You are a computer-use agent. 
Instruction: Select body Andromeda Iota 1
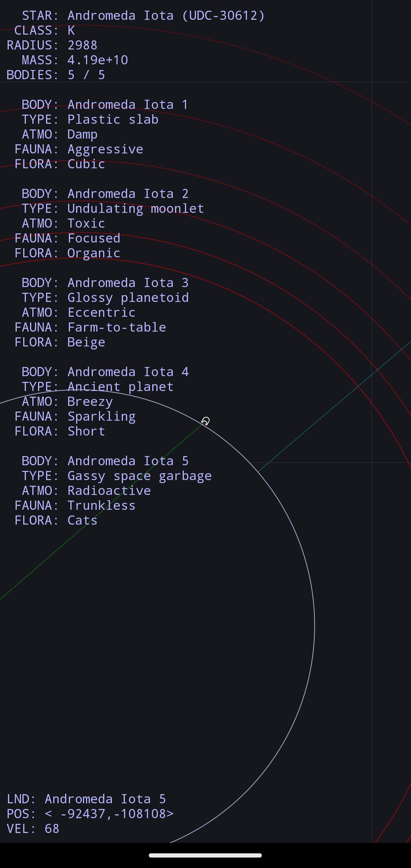pos(128,105)
